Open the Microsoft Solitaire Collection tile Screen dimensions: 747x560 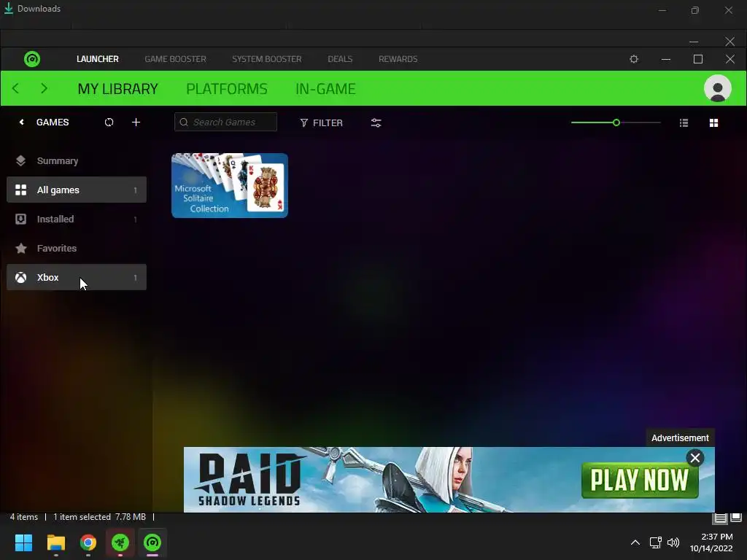point(230,185)
